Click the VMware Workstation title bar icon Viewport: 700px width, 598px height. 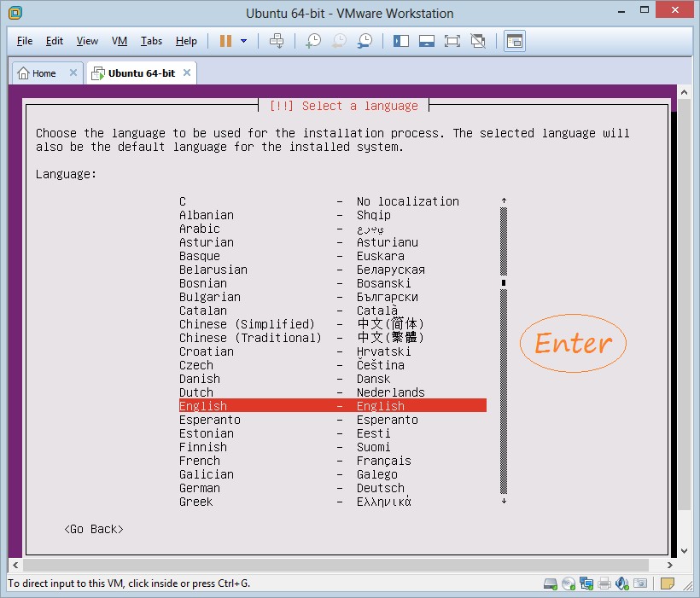15,13
